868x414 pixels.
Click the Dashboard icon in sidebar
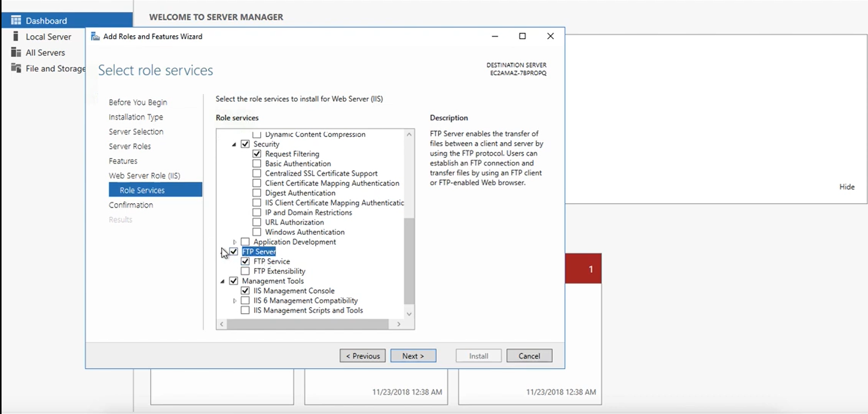(x=16, y=20)
